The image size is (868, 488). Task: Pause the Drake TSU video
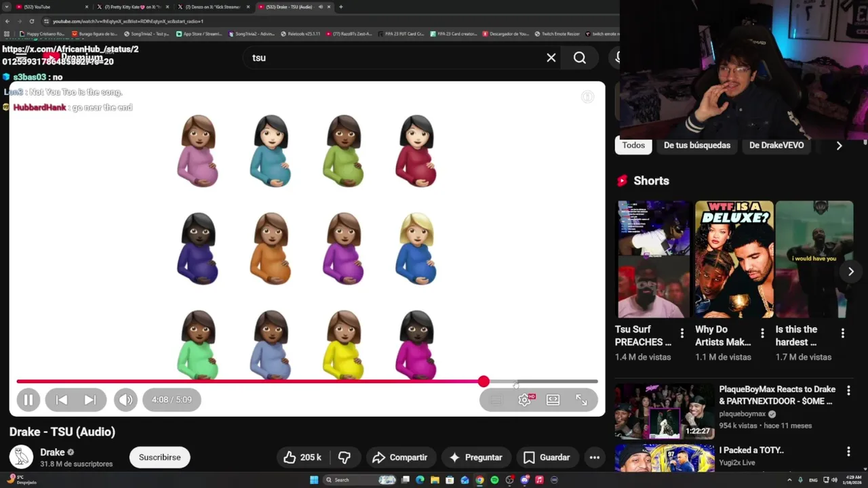28,400
